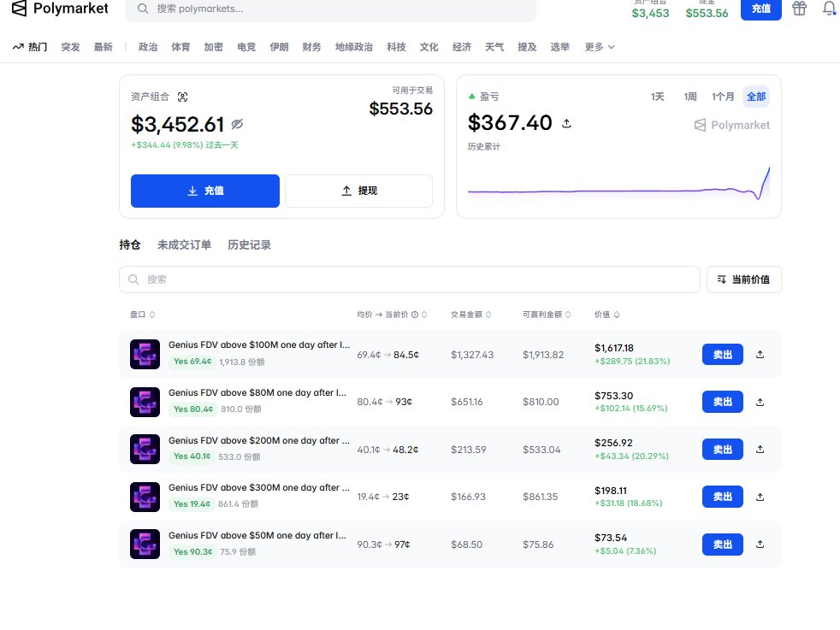
Task: Click the magnifier icon in positions search
Action: pos(133,280)
